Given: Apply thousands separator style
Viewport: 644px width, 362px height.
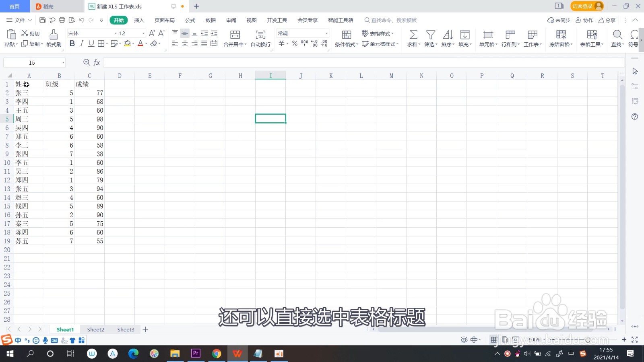Looking at the screenshot, I should click(304, 43).
